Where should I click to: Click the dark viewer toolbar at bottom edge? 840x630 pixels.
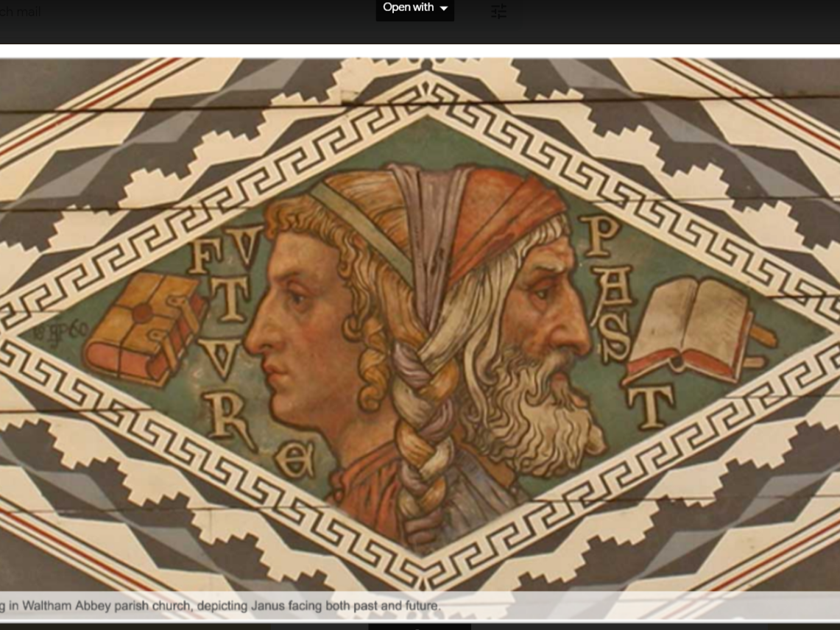pyautogui.click(x=420, y=626)
